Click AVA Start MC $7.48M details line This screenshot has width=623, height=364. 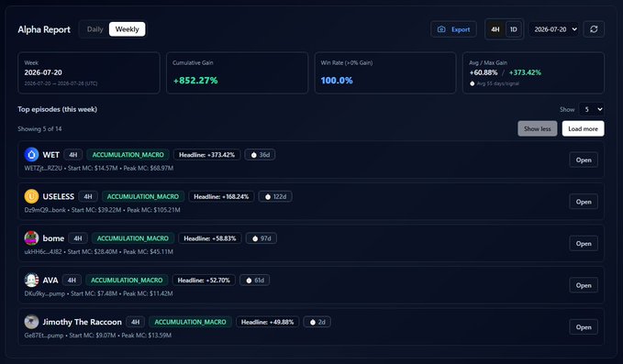pyautogui.click(x=98, y=293)
